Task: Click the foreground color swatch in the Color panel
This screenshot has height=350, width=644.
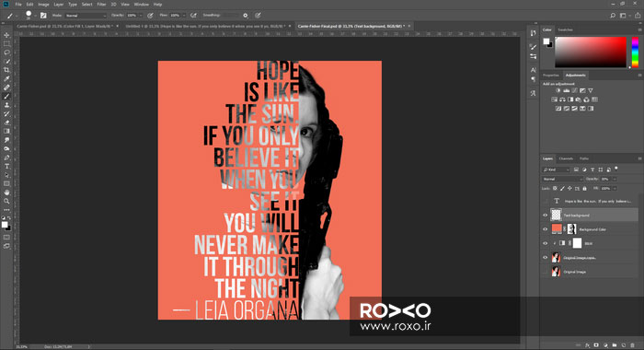Action: pyautogui.click(x=546, y=41)
